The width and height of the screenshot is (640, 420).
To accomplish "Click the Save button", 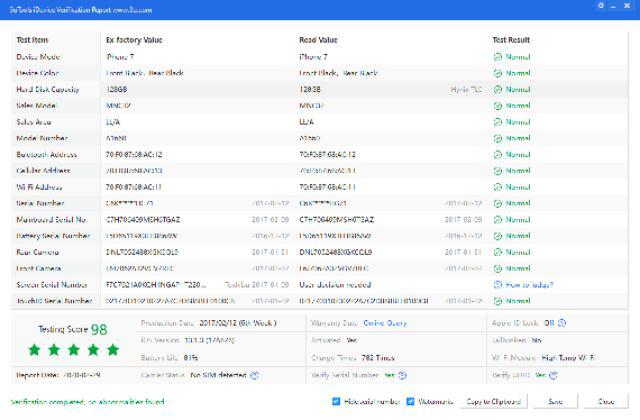I will 555,401.
